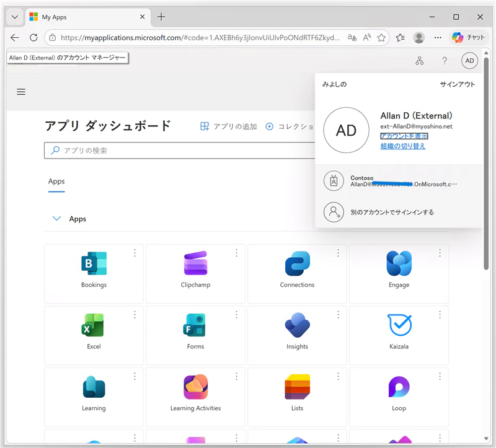Screen dimensions: 496x448
Task: Open the Connections app icon
Action: pyautogui.click(x=297, y=264)
